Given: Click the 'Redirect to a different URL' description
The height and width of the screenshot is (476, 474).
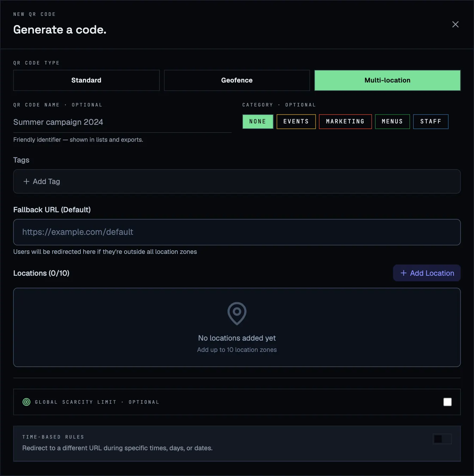Looking at the screenshot, I should point(117,448).
